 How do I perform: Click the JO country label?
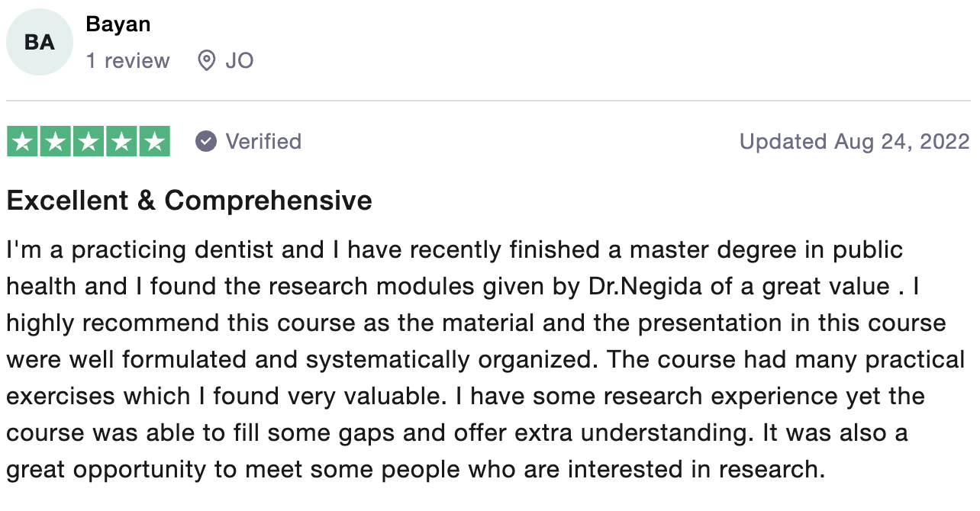(x=240, y=61)
